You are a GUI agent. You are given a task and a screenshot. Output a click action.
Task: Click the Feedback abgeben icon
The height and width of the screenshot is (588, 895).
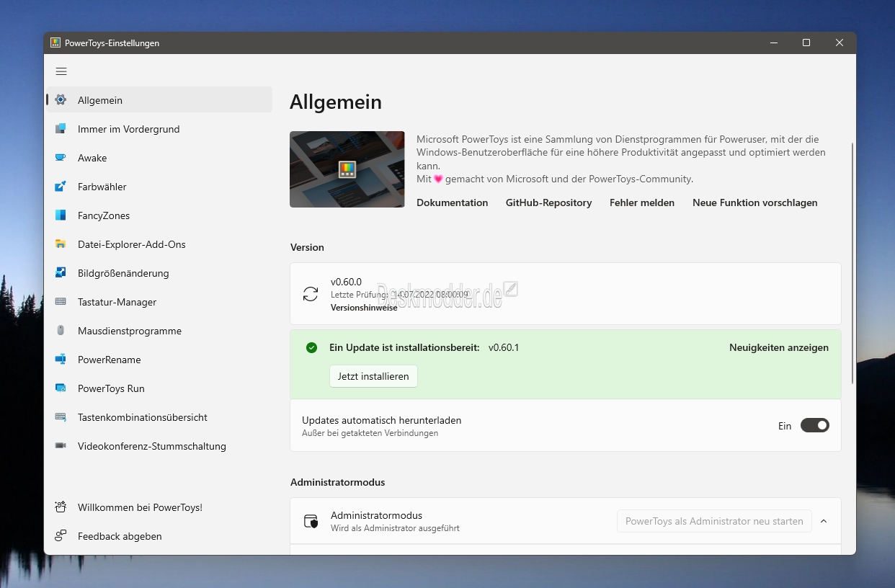point(61,536)
